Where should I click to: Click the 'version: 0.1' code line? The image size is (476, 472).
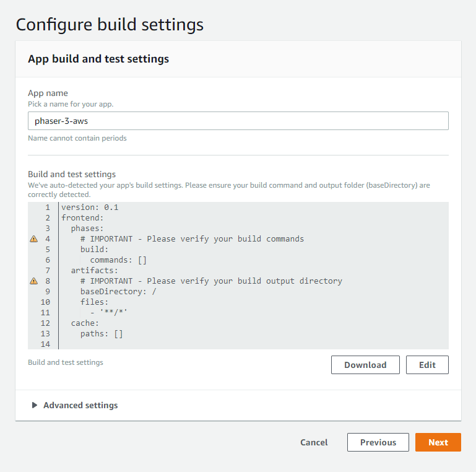(x=90, y=207)
